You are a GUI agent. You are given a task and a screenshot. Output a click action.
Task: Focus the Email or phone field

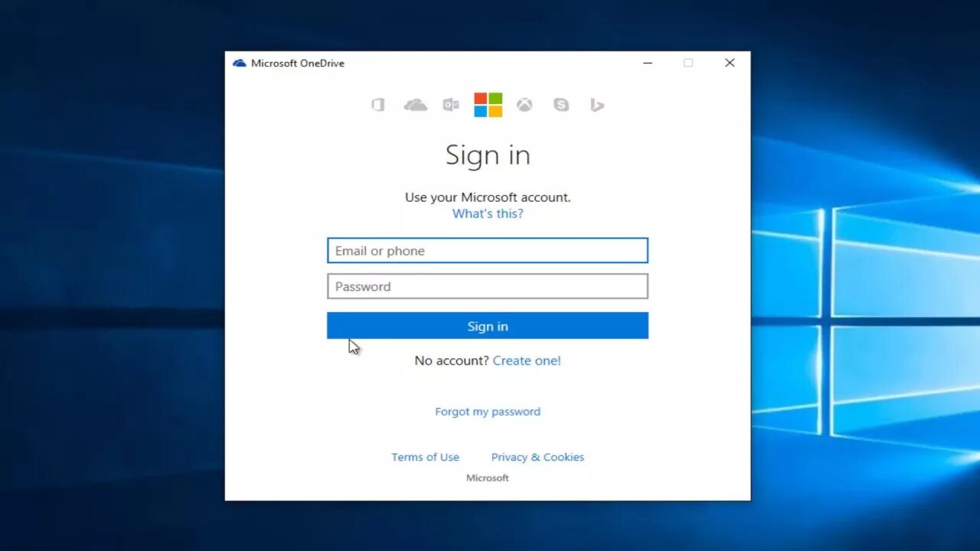[488, 250]
